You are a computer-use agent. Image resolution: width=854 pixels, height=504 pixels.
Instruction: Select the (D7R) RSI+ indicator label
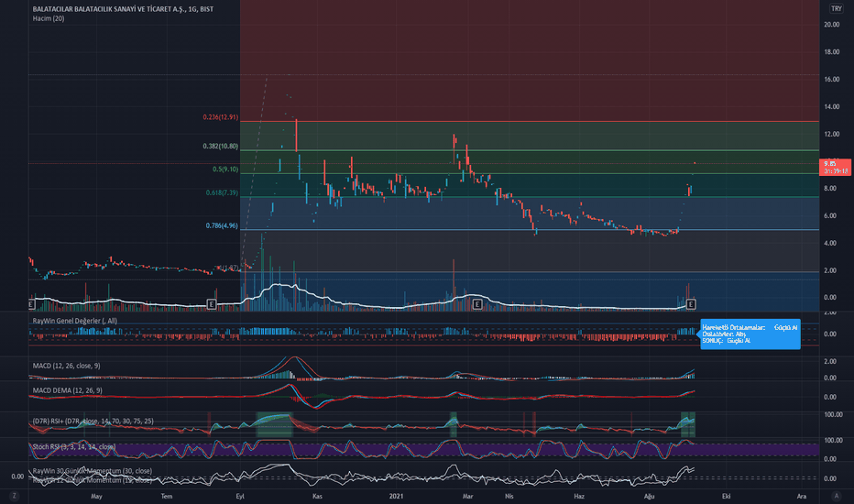(93, 422)
